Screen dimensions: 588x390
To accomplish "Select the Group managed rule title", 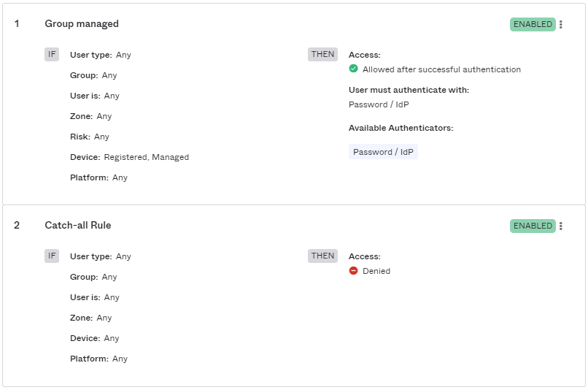I will 82,24.
